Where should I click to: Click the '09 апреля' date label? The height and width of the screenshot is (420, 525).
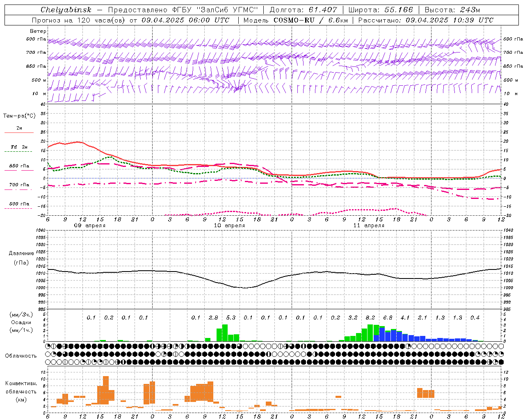pos(89,226)
